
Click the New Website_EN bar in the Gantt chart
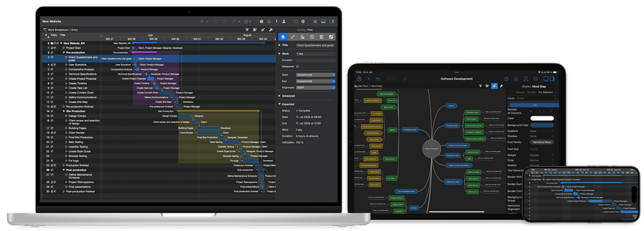pos(198,43)
